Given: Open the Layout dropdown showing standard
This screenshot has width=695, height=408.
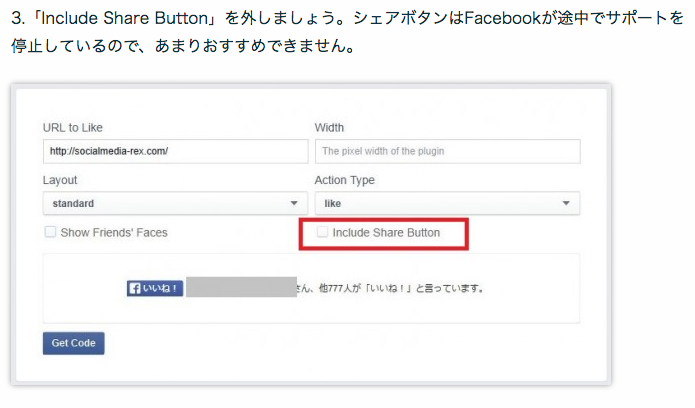Looking at the screenshot, I should [176, 204].
